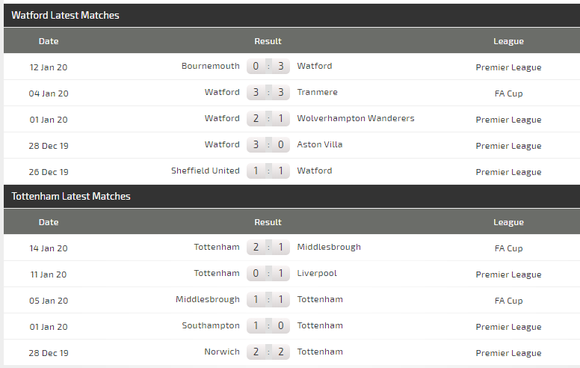This screenshot has width=580, height=368.
Task: Open the 2:2 Norwich vs Tottenham score
Action: coord(268,352)
